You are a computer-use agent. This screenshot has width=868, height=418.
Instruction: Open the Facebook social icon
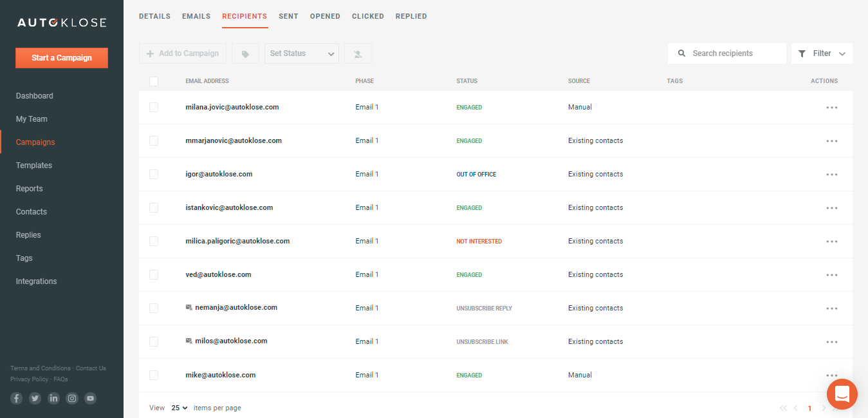click(17, 398)
